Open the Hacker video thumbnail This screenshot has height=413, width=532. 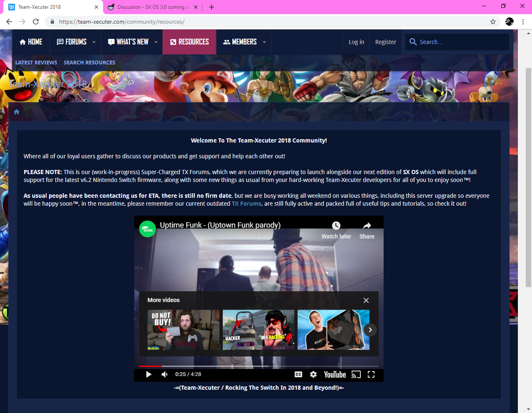coord(259,330)
